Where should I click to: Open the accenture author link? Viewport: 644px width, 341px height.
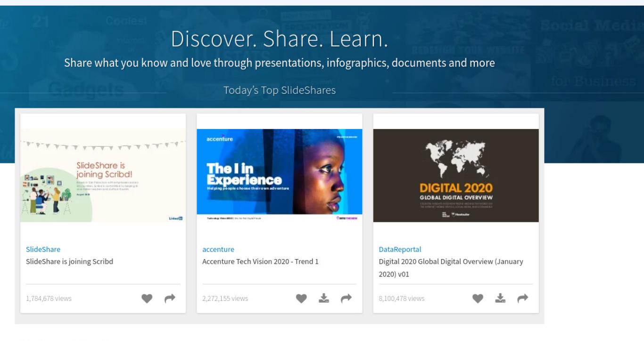click(218, 249)
